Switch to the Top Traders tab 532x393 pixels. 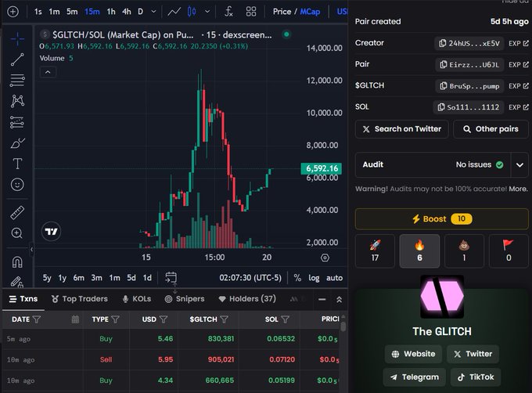point(79,299)
